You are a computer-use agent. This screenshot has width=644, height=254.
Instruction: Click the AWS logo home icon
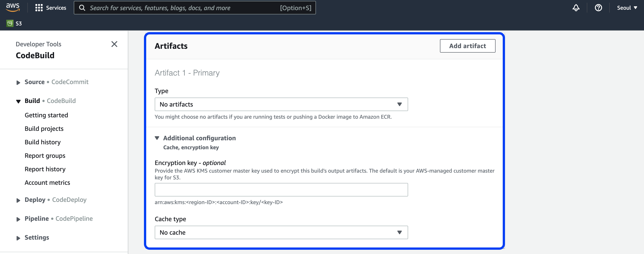tap(13, 7)
